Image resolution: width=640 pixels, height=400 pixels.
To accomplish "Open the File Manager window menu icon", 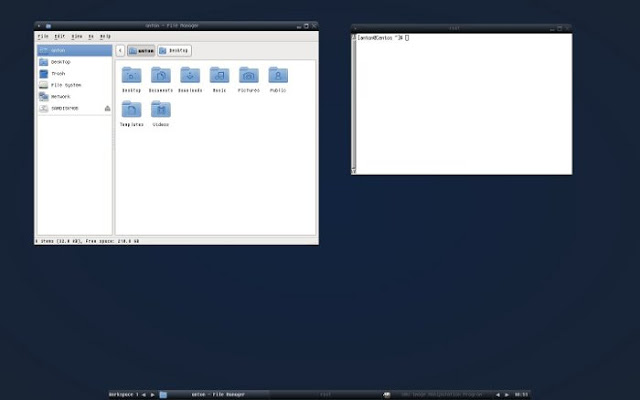I will (x=48, y=26).
